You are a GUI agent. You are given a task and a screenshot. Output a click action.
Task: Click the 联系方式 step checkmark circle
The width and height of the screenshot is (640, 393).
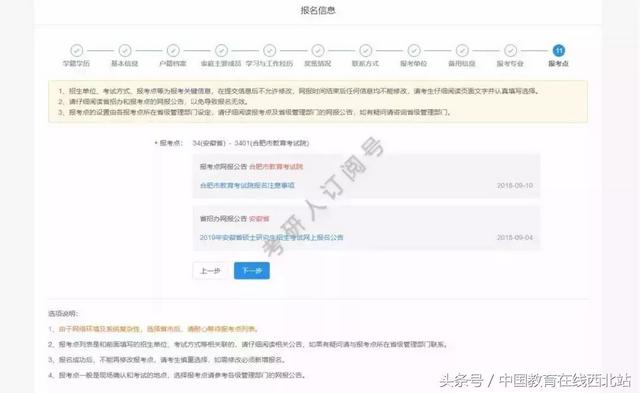point(366,51)
